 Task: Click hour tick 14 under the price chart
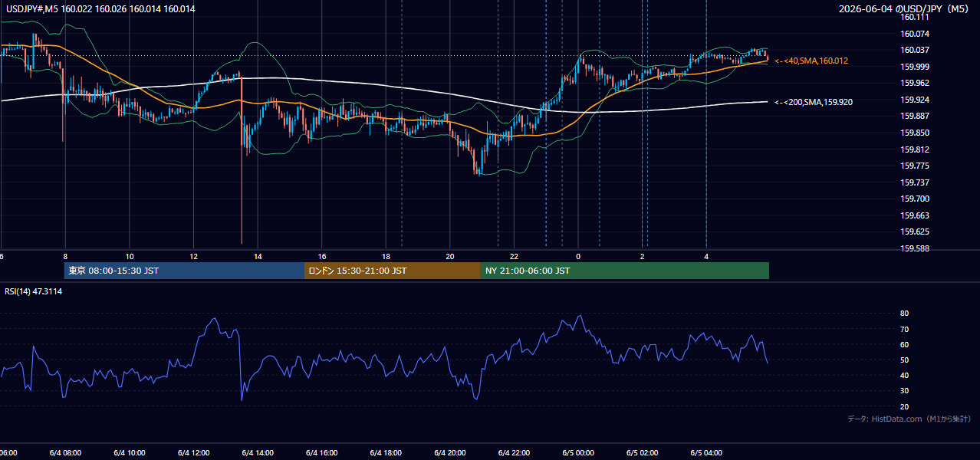point(258,257)
